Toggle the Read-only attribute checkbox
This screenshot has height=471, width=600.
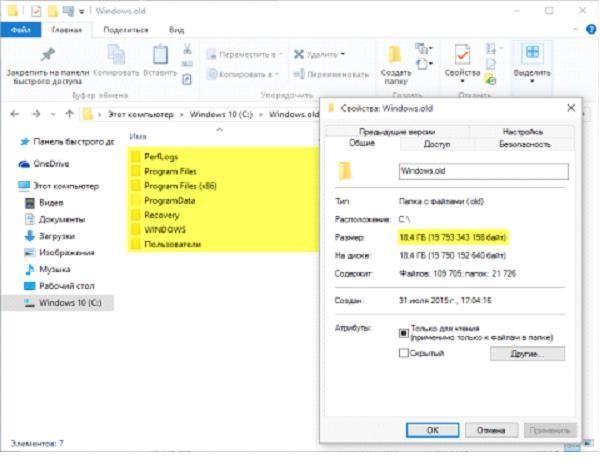(x=404, y=333)
